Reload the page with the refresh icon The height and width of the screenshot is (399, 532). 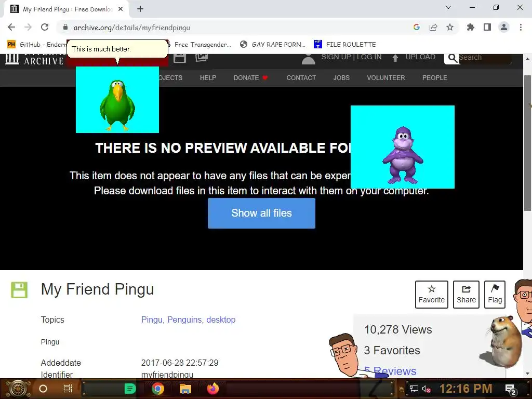coord(45,27)
